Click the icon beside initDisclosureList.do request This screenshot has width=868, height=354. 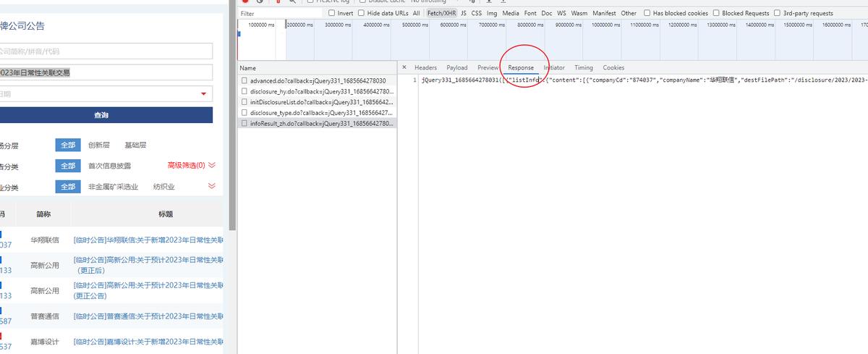tap(244, 103)
